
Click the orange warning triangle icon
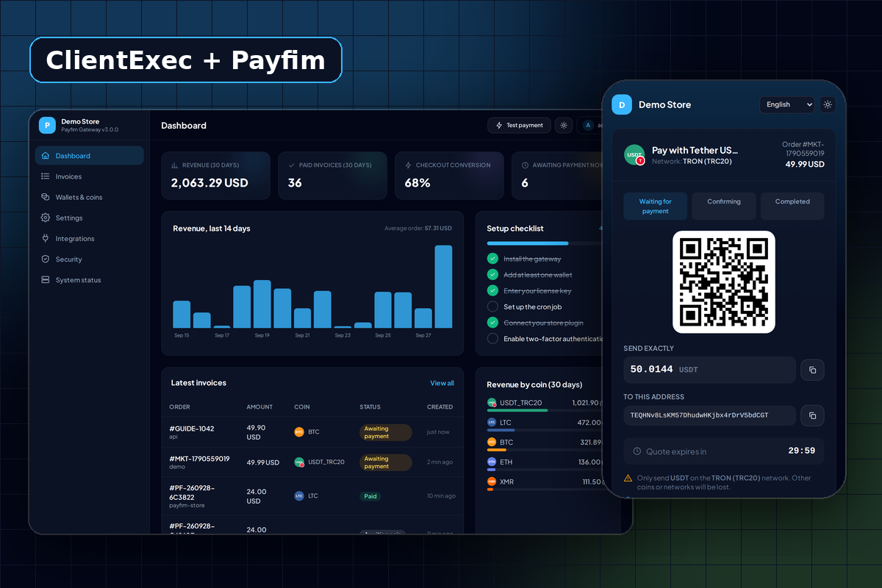click(628, 478)
